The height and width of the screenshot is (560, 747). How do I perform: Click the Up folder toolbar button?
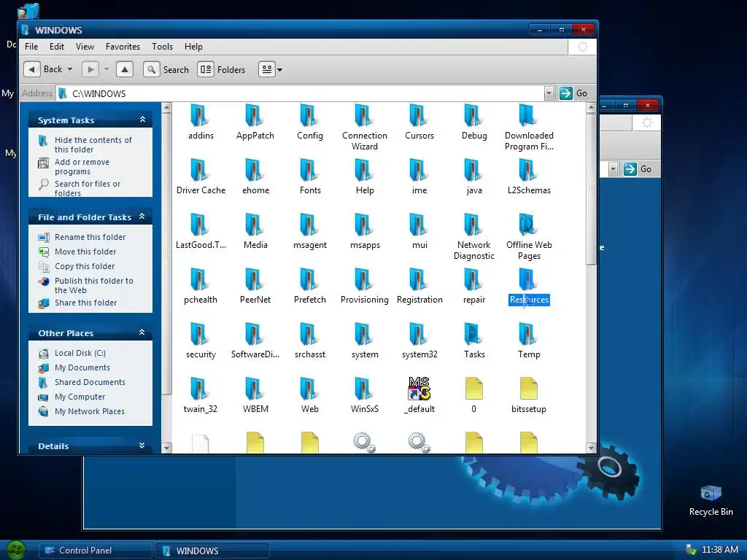[124, 69]
